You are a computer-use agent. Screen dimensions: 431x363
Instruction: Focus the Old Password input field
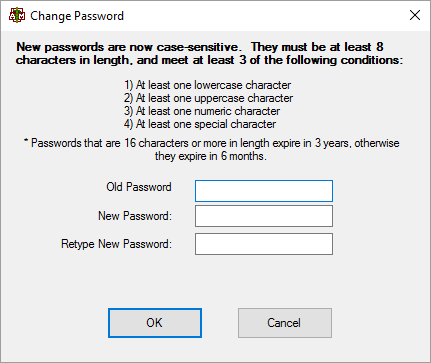tap(264, 191)
